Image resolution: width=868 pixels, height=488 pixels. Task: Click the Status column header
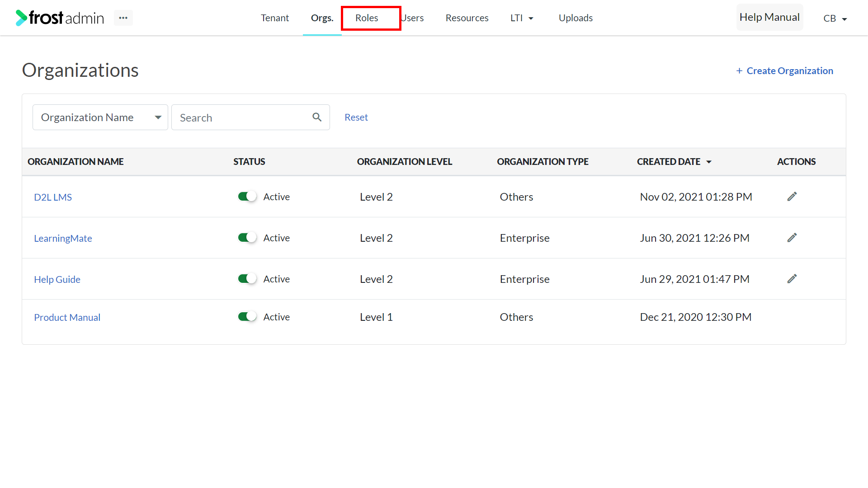[x=249, y=162]
